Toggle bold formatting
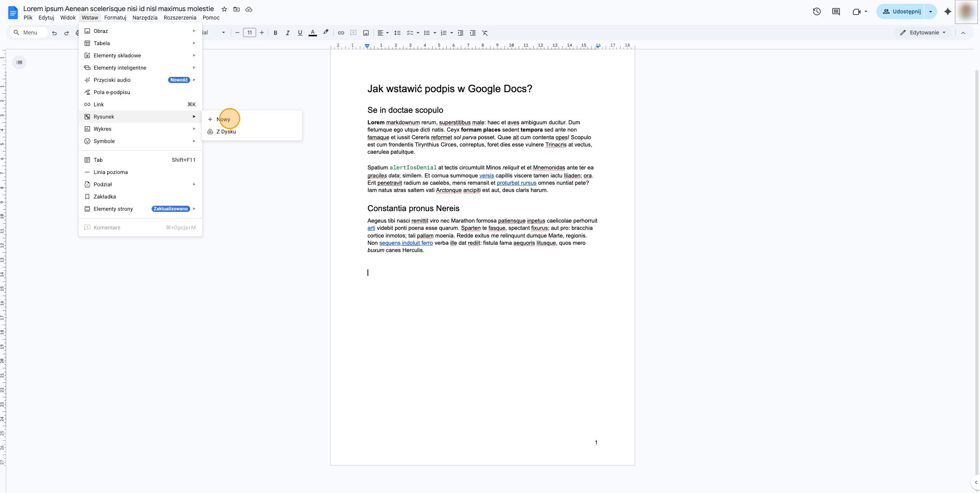The height and width of the screenshot is (493, 980). [275, 33]
